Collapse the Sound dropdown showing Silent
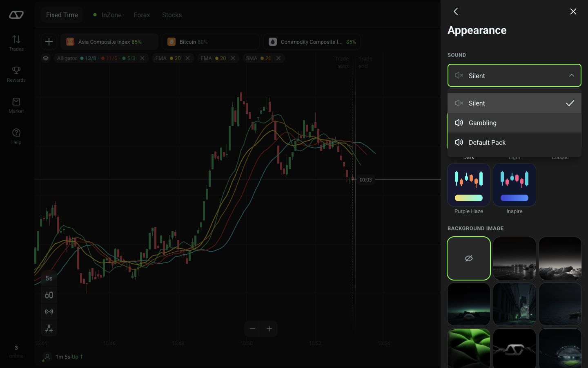The width and height of the screenshot is (588, 368). pyautogui.click(x=514, y=75)
